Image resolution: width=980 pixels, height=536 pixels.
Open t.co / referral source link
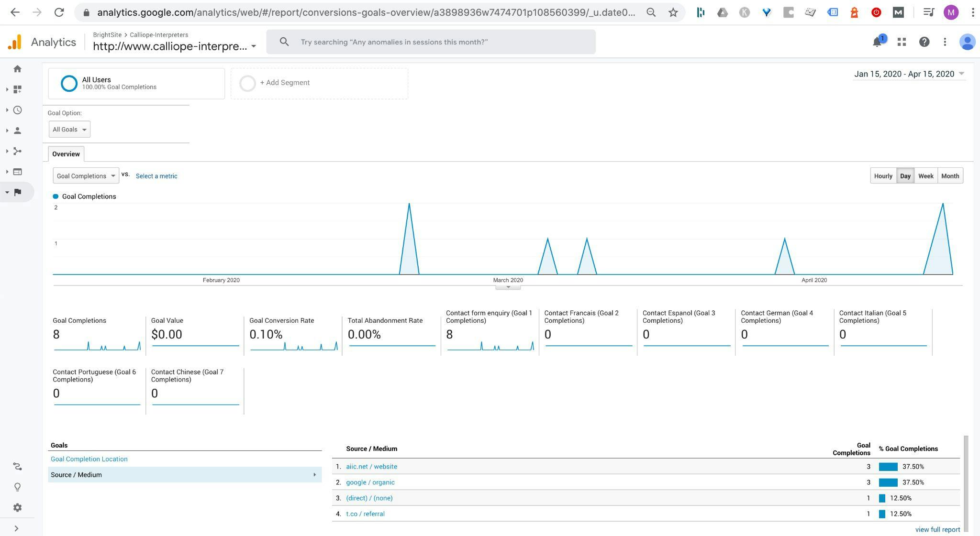[365, 514]
